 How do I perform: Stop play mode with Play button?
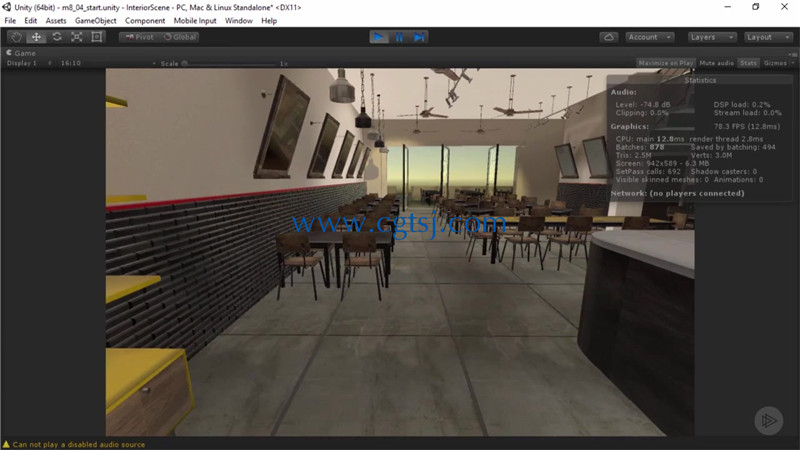tap(379, 37)
